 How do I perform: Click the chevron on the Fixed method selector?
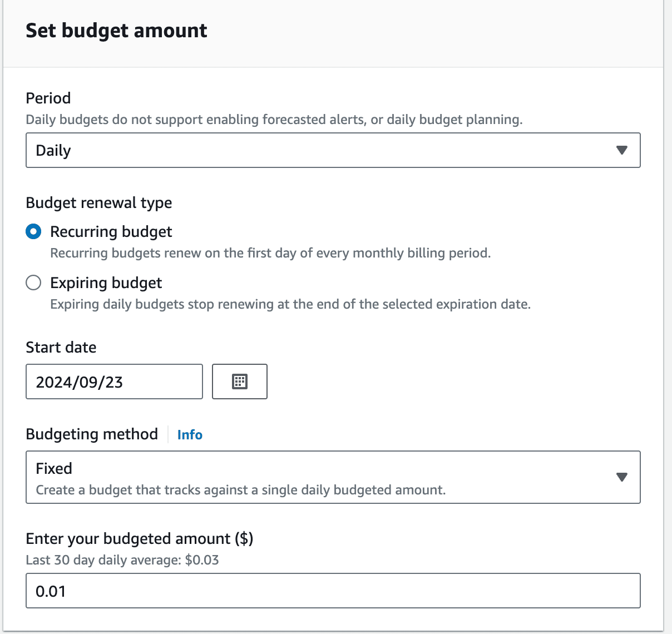622,477
